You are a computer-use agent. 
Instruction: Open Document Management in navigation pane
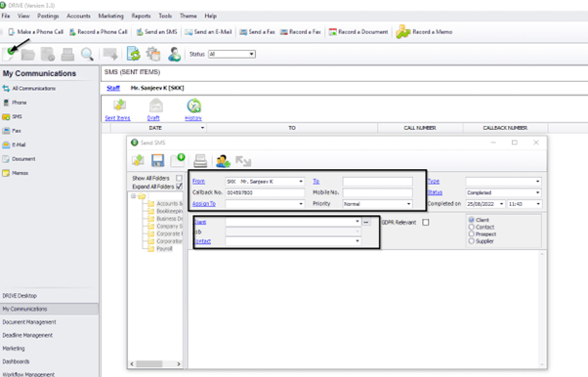(x=29, y=322)
